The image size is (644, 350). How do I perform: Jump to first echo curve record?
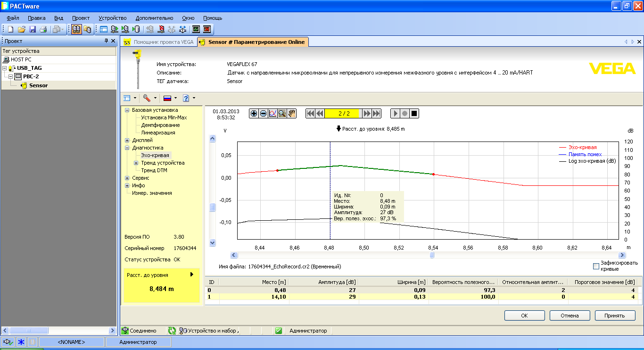coord(310,114)
